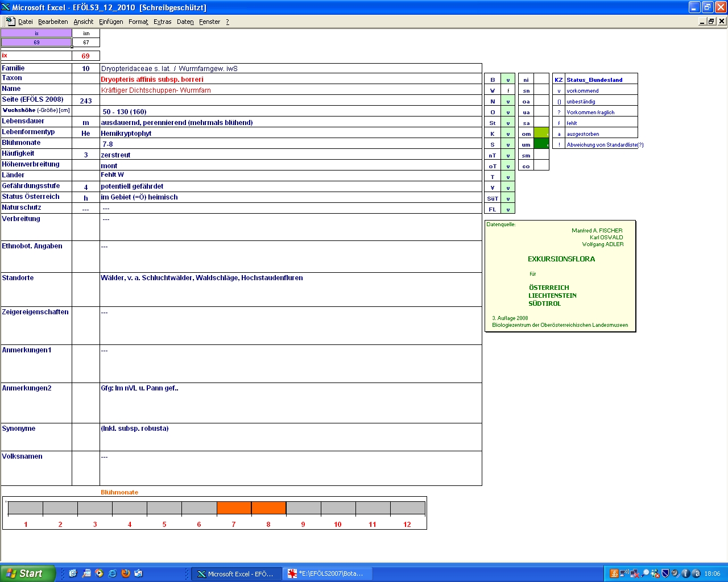Select the 'Hemikryptophyt' cell
The height and width of the screenshot is (582, 728).
(x=291, y=133)
